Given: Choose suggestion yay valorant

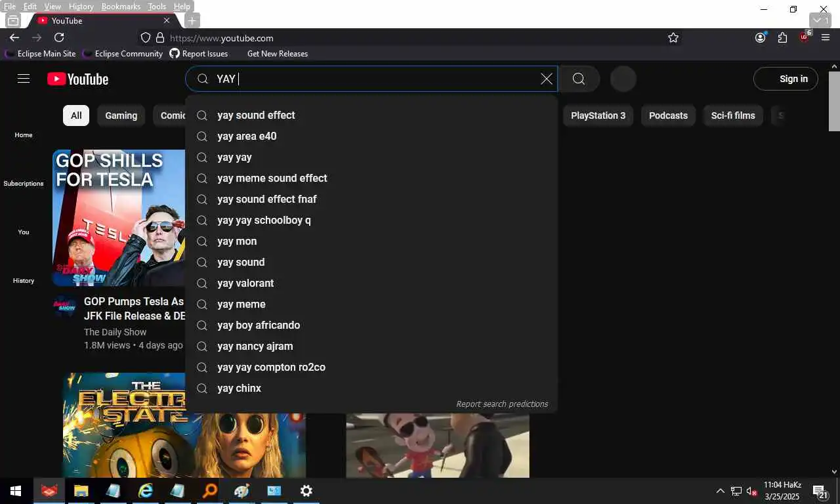Looking at the screenshot, I should click(x=371, y=283).
